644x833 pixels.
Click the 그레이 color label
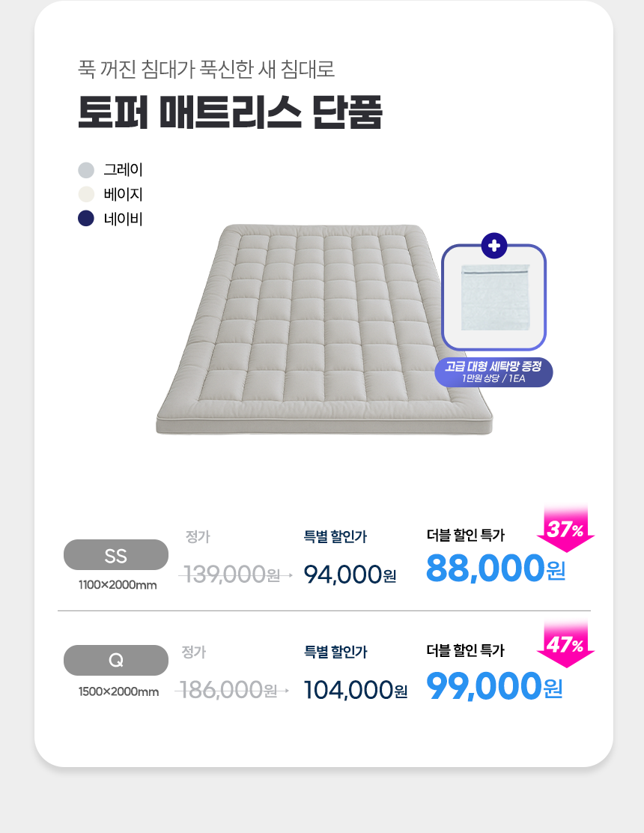[123, 170]
